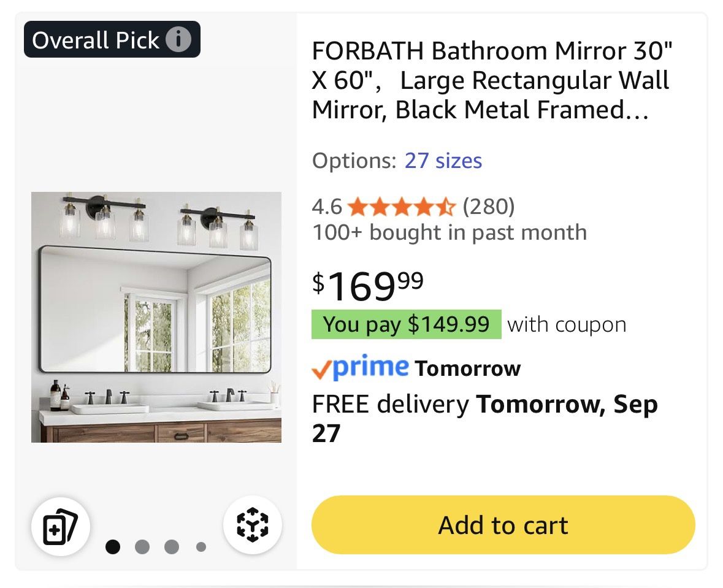Click the orange star rating icons
The height and width of the screenshot is (588, 723).
pyautogui.click(x=402, y=207)
